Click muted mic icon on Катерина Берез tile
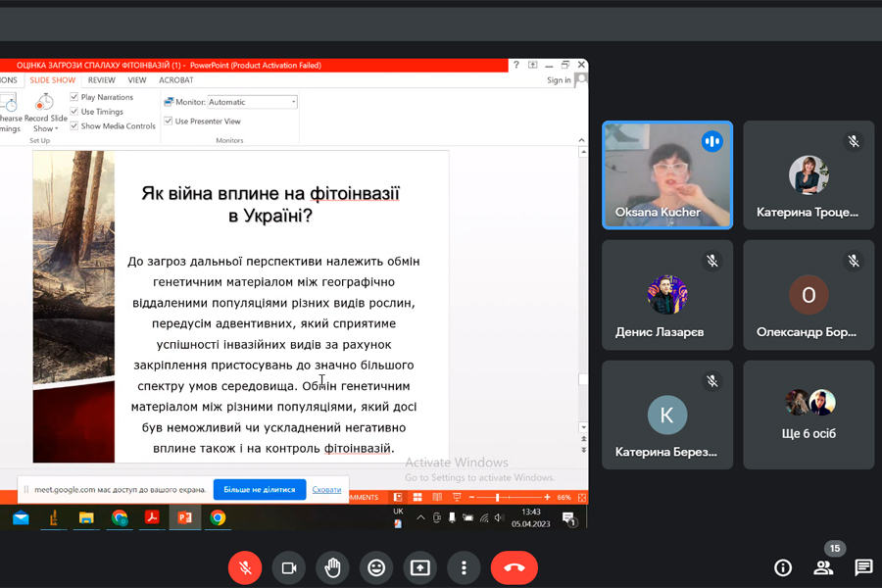This screenshot has width=882, height=588. click(x=712, y=381)
